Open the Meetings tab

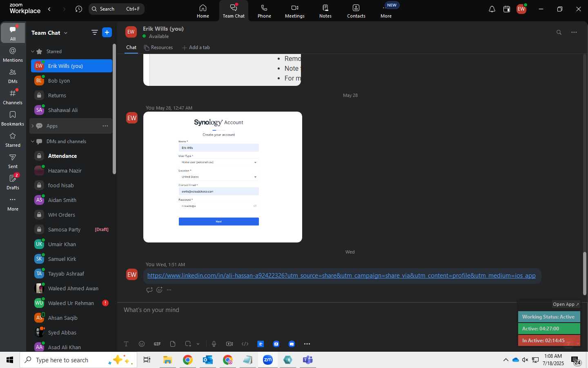295,11
